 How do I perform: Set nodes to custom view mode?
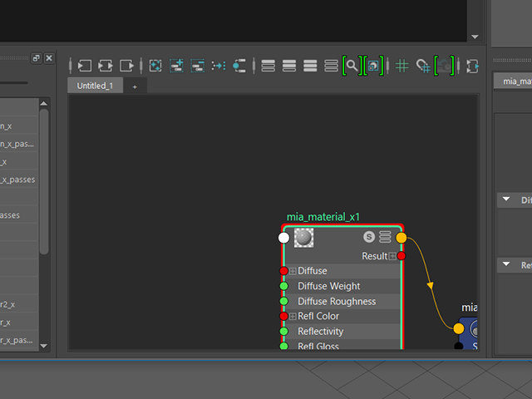(x=331, y=66)
